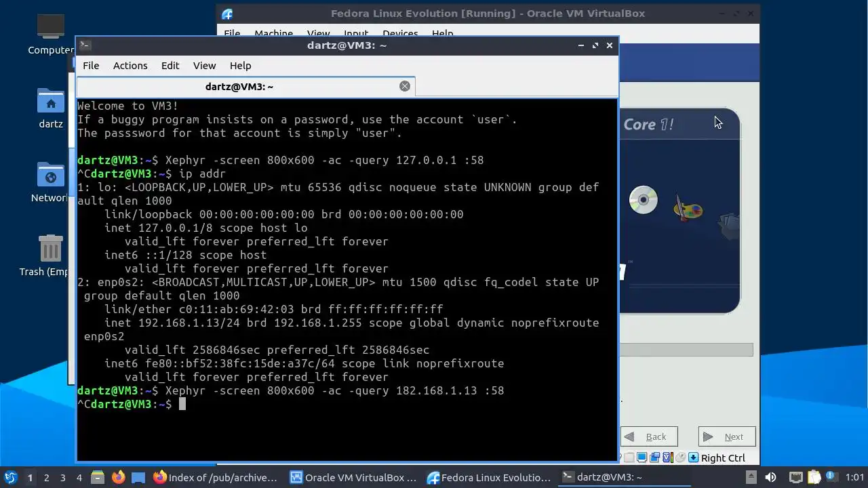Click the Xephyr 182.168.1.13 command line
The height and width of the screenshot is (488, 868).
(x=334, y=390)
